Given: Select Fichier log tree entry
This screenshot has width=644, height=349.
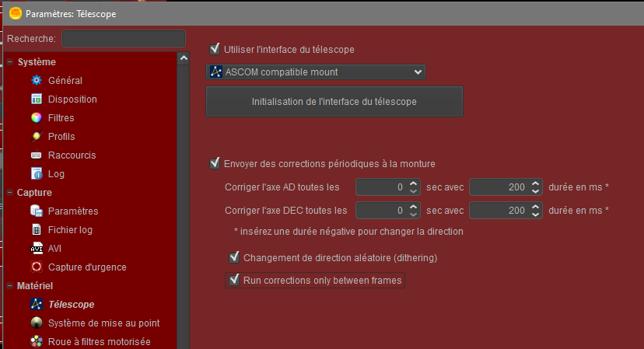Looking at the screenshot, I should pyautogui.click(x=70, y=229).
